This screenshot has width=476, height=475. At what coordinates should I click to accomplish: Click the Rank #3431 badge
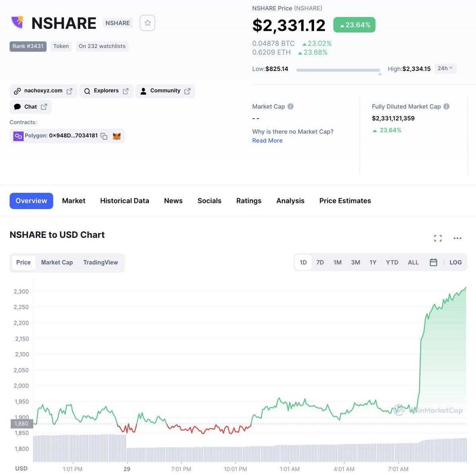(x=28, y=46)
